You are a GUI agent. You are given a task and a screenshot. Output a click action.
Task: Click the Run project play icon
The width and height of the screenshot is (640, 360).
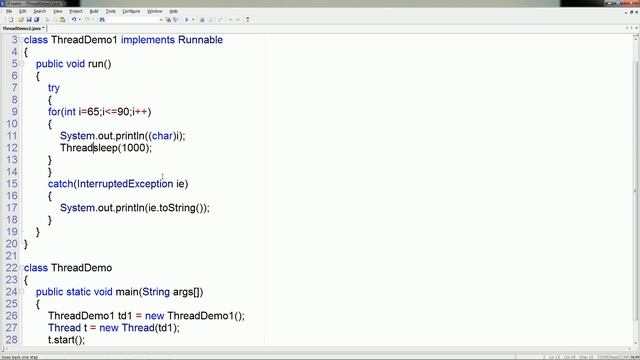tap(187, 20)
